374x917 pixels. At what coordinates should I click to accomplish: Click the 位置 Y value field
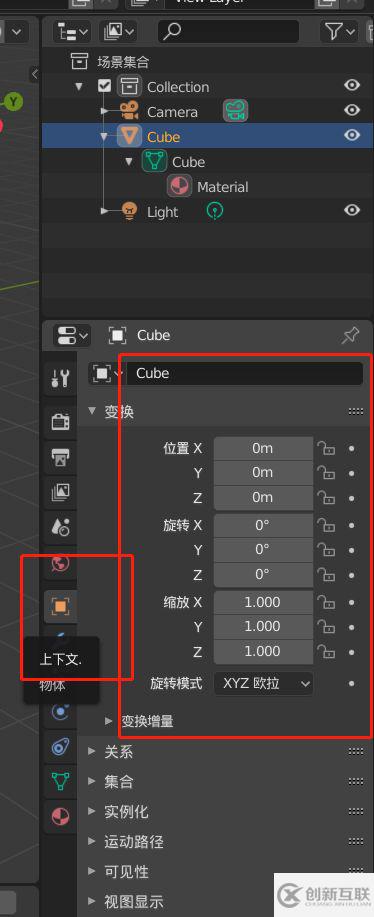(x=263, y=473)
